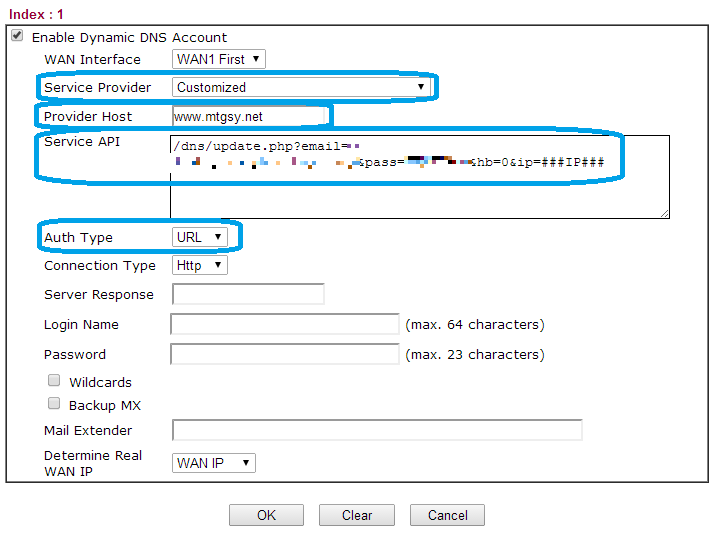Focus the Password input field

285,354
